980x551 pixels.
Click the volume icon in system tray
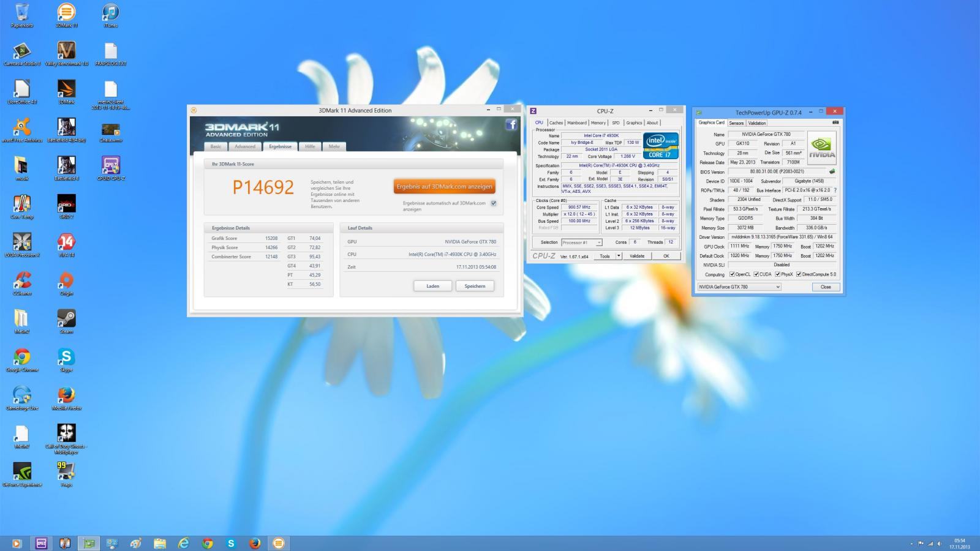[x=940, y=543]
